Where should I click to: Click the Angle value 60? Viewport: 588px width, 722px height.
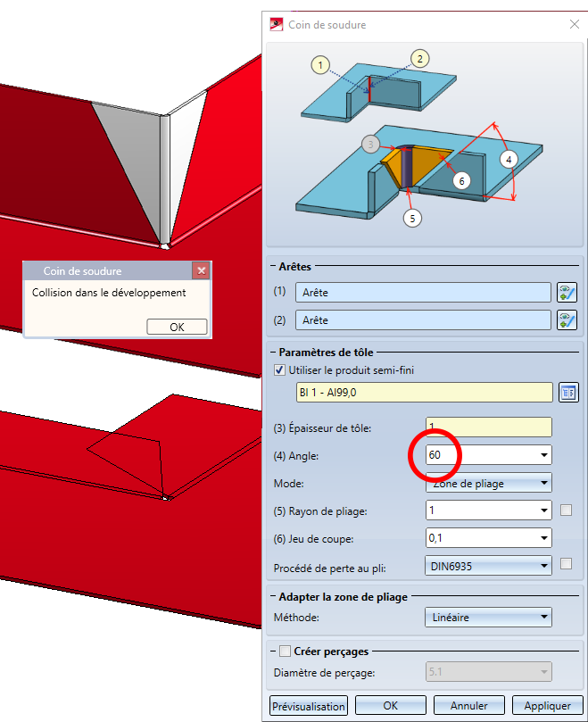click(435, 455)
